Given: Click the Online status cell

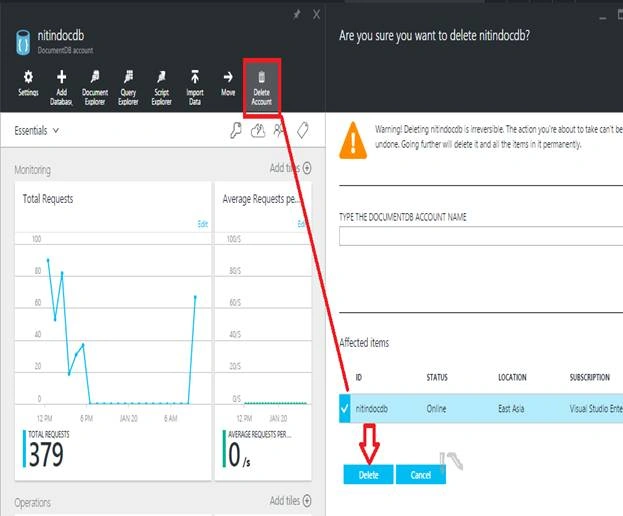Looking at the screenshot, I should coord(436,408).
